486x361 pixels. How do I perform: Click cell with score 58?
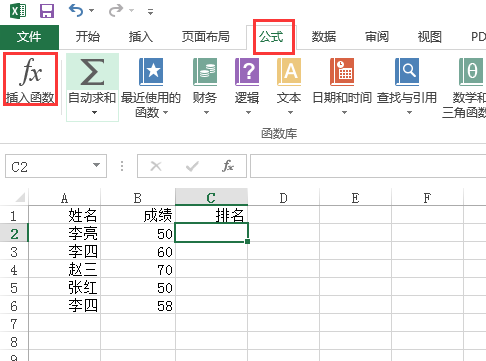pyautogui.click(x=138, y=305)
